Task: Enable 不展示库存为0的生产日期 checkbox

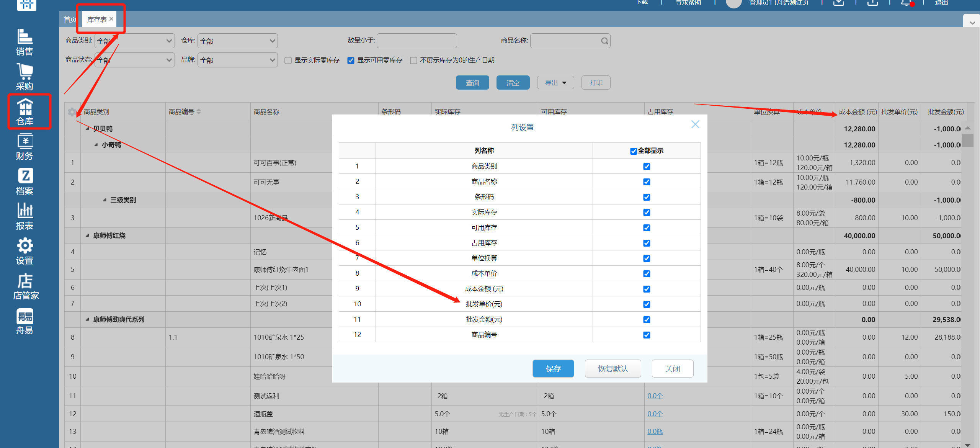Action: click(413, 60)
